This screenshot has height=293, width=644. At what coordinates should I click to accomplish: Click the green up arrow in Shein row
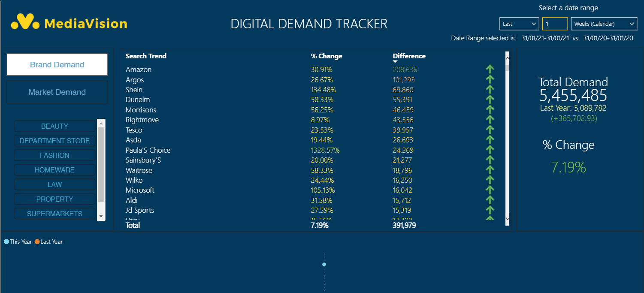[490, 90]
